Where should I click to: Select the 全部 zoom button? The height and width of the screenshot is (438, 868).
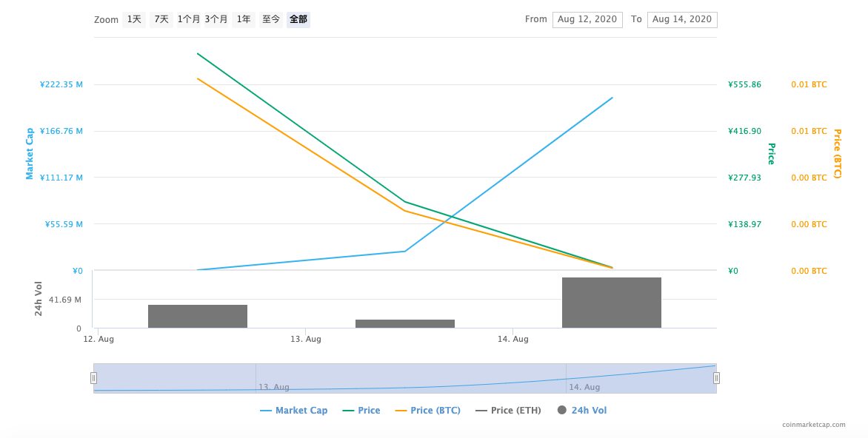tap(298, 20)
